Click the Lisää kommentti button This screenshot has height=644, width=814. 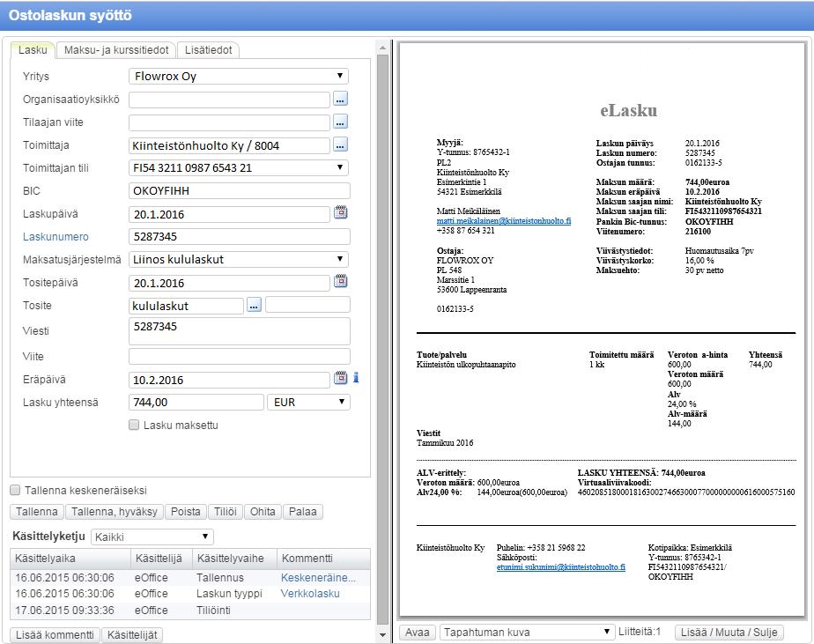coord(55,634)
